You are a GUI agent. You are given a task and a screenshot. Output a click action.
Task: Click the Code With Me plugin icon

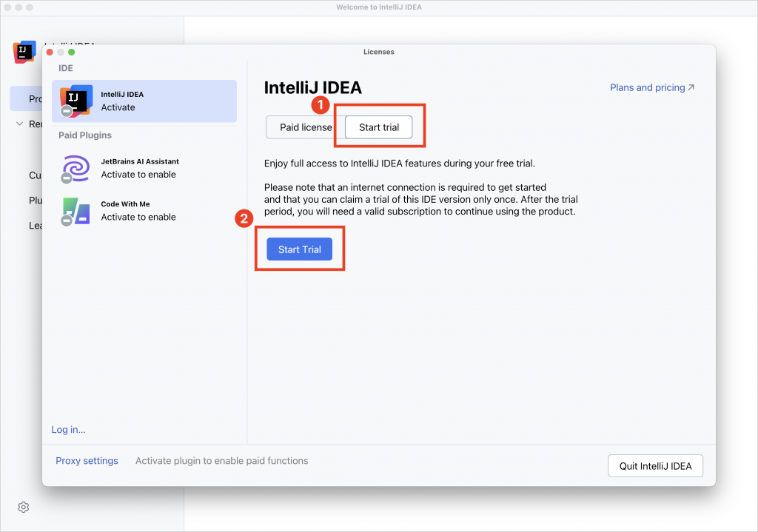point(76,211)
